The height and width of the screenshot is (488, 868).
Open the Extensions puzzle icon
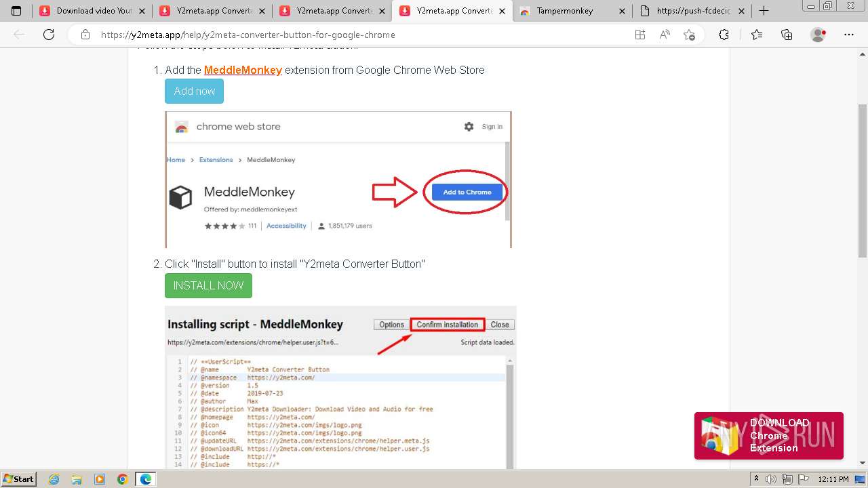pyautogui.click(x=724, y=35)
